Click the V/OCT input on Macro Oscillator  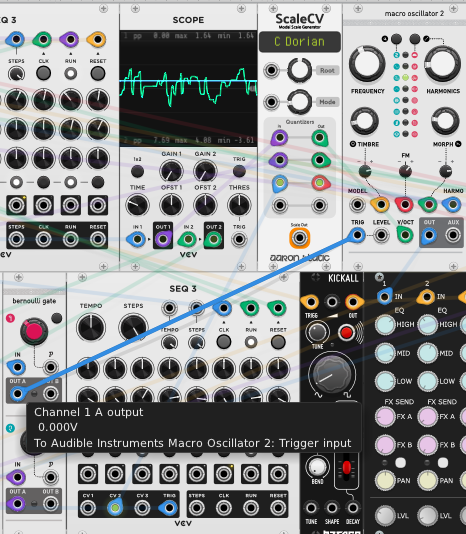click(x=405, y=235)
